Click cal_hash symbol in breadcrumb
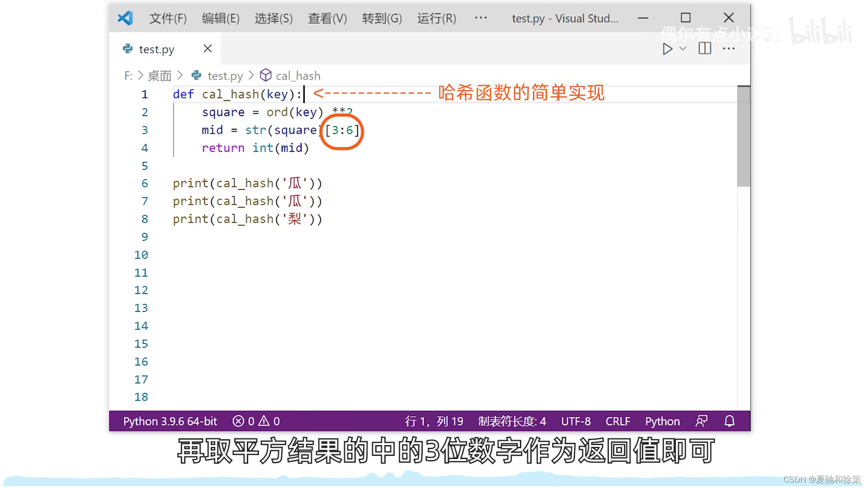This screenshot has height=488, width=868. tap(297, 75)
